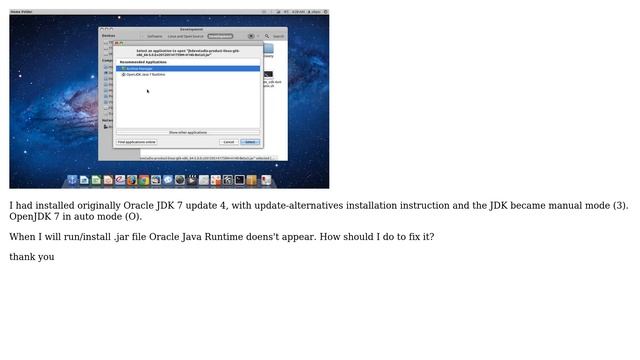Open the video clapperboard player in dock
The height and width of the screenshot is (360, 640).
click(x=192, y=180)
